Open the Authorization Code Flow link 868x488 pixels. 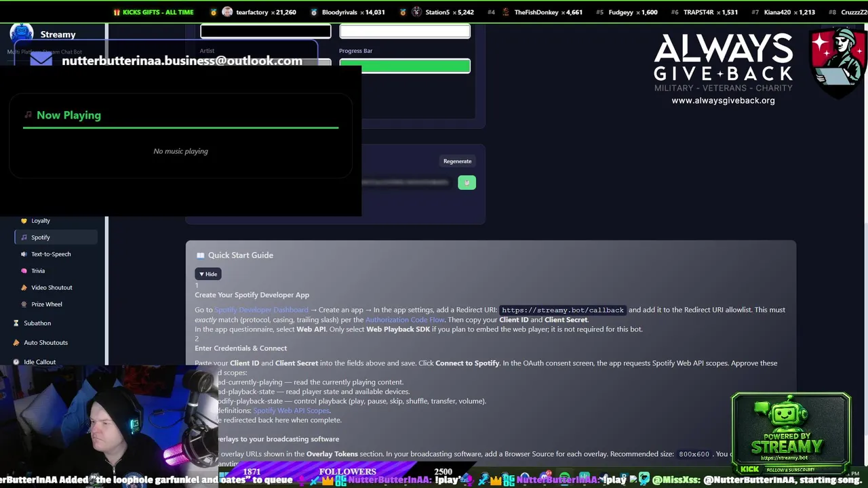click(x=405, y=320)
